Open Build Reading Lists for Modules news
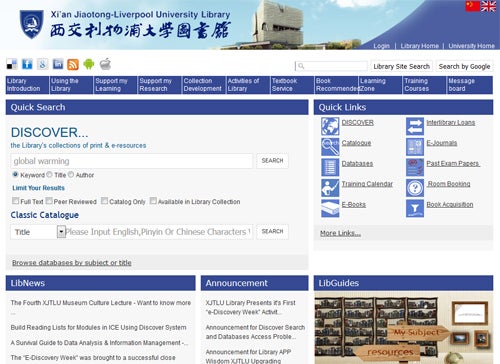The image size is (500, 364). [x=98, y=327]
